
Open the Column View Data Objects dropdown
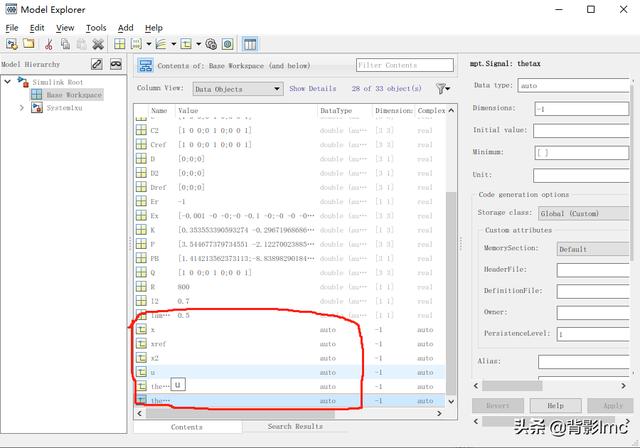tap(238, 89)
